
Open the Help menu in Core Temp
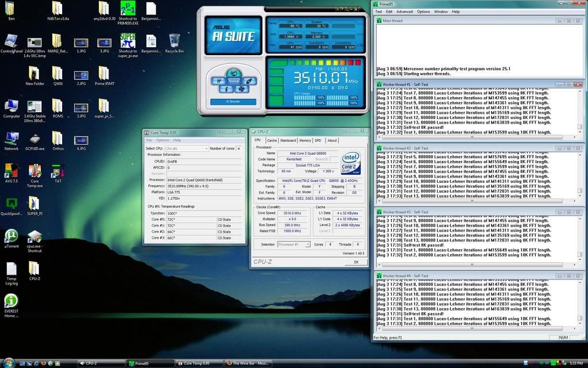pos(177,140)
